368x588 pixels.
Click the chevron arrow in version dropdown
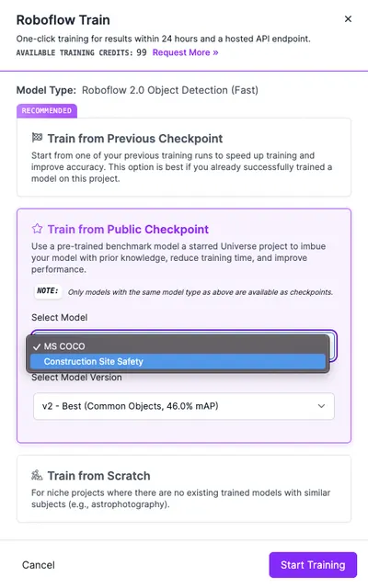coord(321,406)
